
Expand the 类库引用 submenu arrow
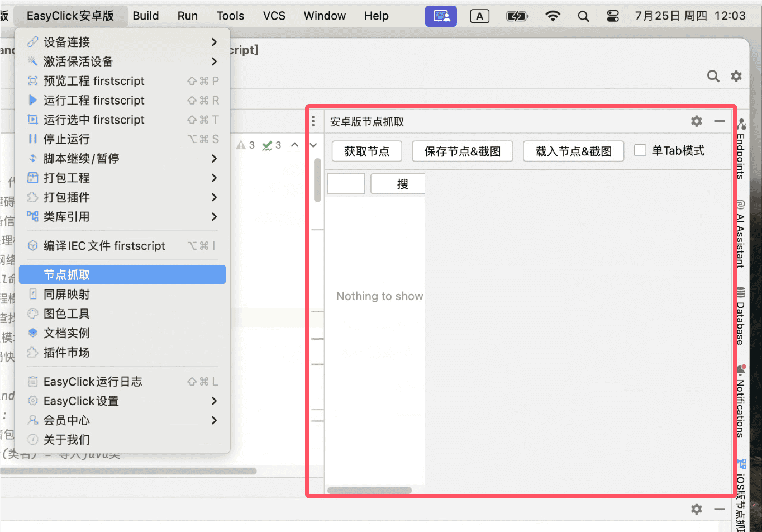pos(215,217)
